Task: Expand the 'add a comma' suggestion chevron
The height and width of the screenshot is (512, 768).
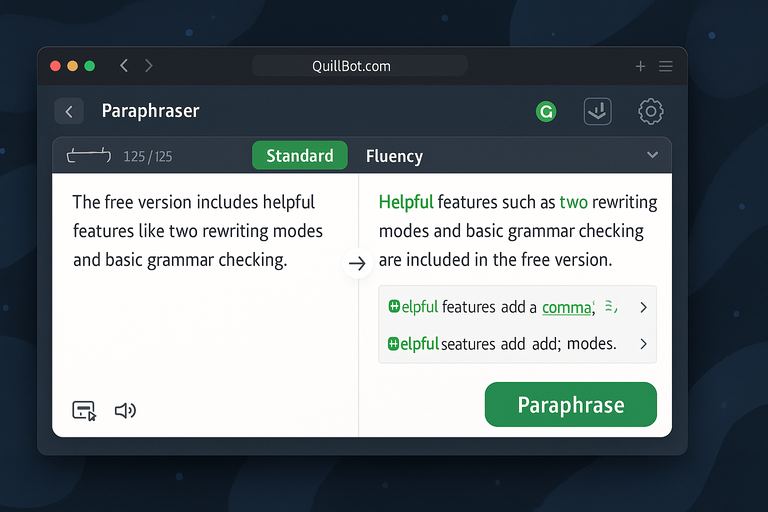Action: click(x=644, y=307)
